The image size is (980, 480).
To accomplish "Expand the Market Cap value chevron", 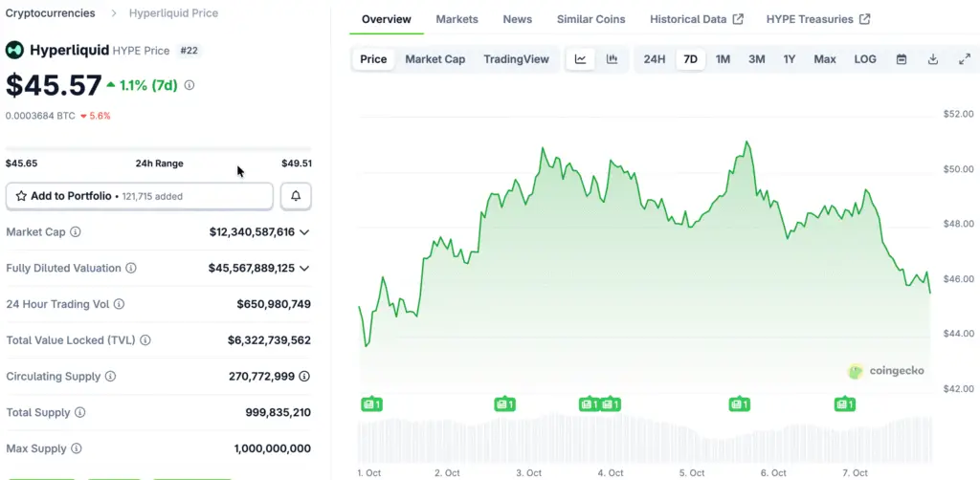I will 304,232.
